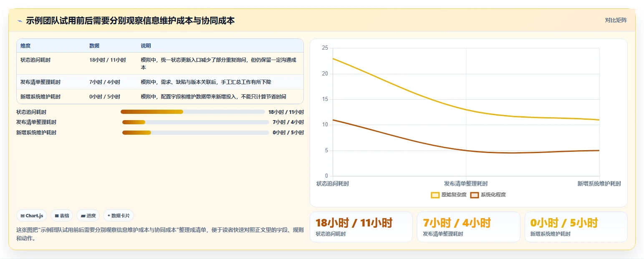The height and width of the screenshot is (259, 644).
Task: Click the y-axis tick label 25
Action: point(325,48)
